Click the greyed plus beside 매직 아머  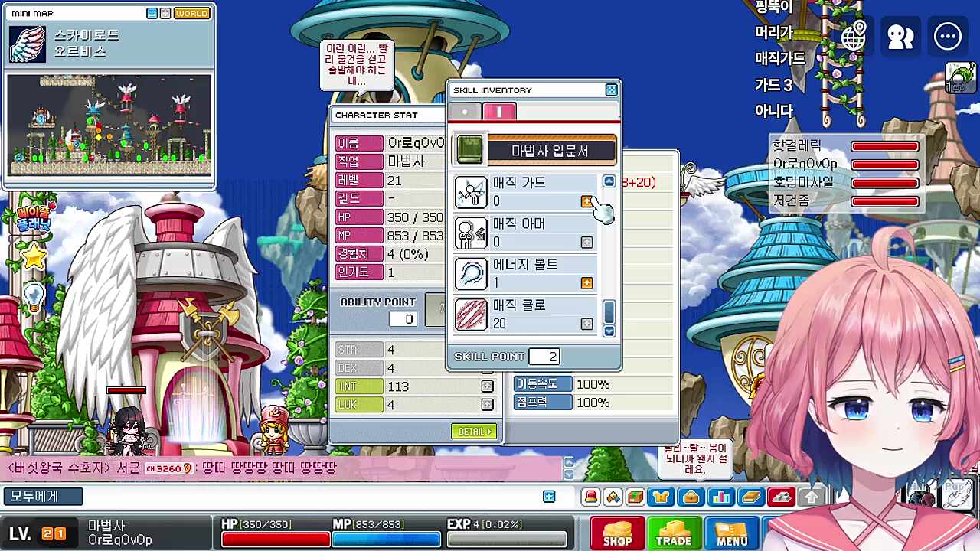[x=587, y=242]
